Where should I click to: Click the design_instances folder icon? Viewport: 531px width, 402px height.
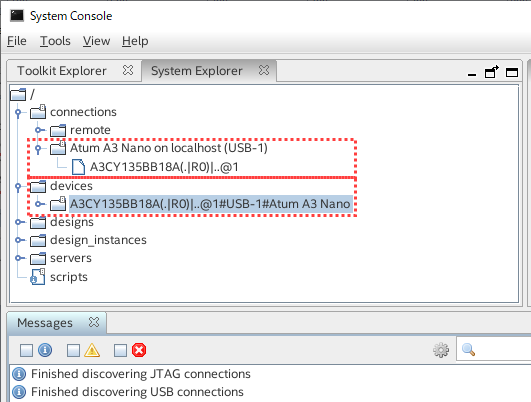(38, 240)
